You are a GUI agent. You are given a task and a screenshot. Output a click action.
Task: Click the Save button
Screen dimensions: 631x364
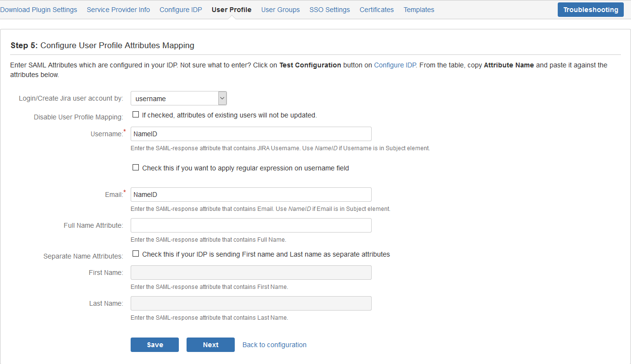pyautogui.click(x=155, y=345)
